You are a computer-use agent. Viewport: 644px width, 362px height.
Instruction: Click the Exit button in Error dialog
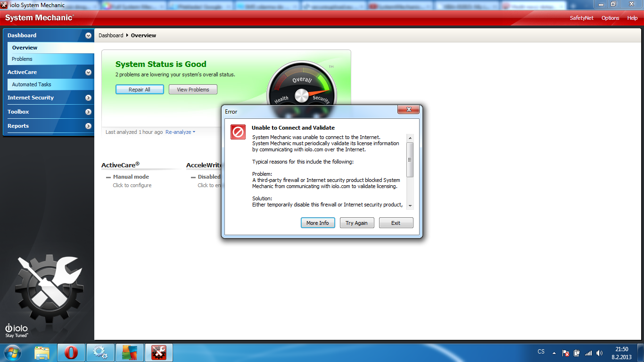(396, 223)
